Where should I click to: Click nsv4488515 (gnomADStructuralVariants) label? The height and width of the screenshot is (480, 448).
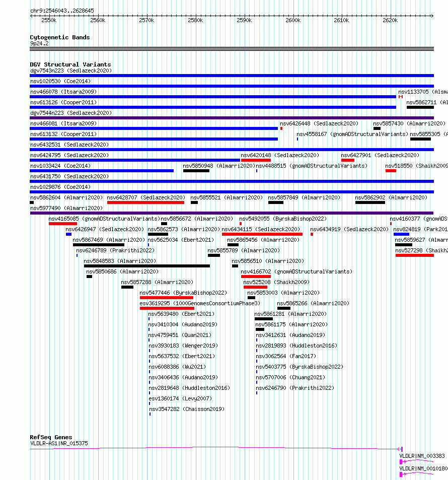(312, 166)
